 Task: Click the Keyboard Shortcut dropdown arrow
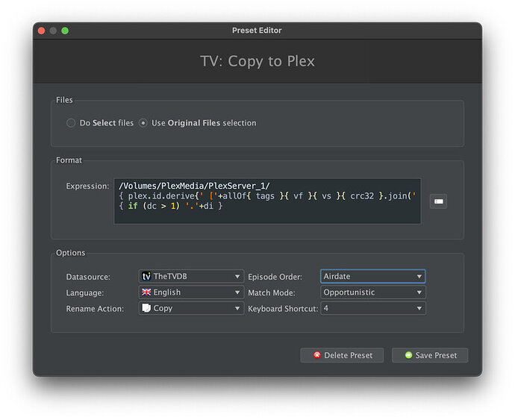419,309
